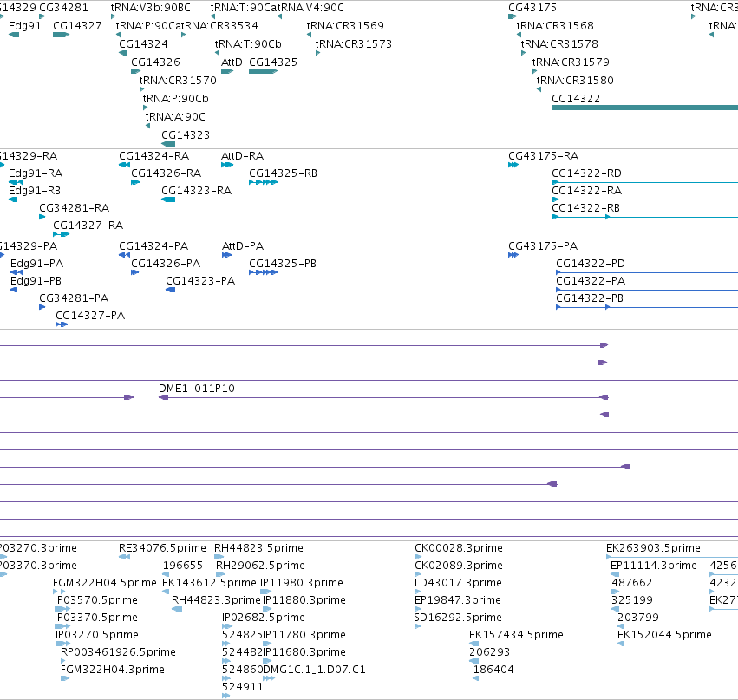
Task: Click transcript label 'CG14325-RB'
Action: (284, 173)
